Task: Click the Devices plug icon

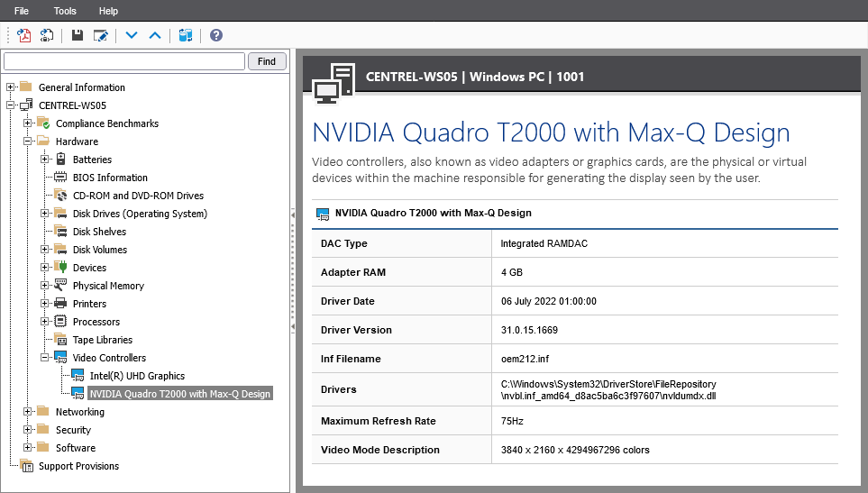Action: point(60,268)
